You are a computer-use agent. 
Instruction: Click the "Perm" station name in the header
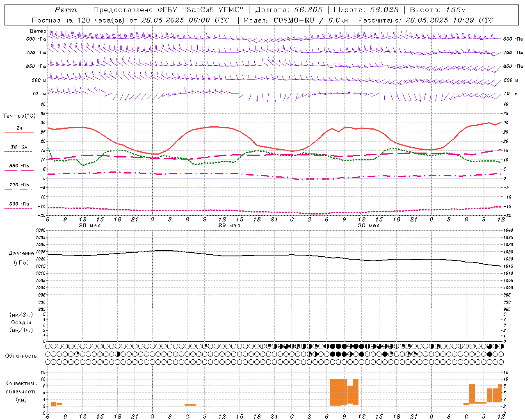click(66, 10)
